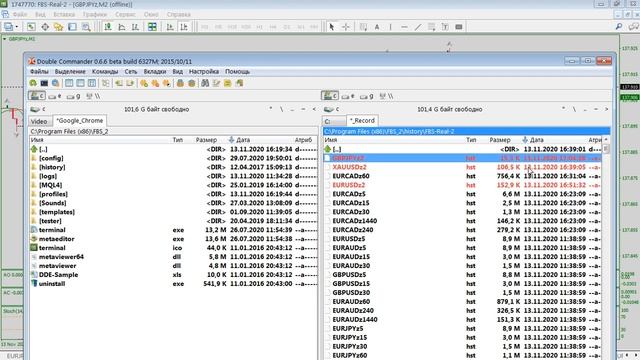Click the flat view toolbar icon
This screenshot has height=360, width=640.
[x=106, y=83]
